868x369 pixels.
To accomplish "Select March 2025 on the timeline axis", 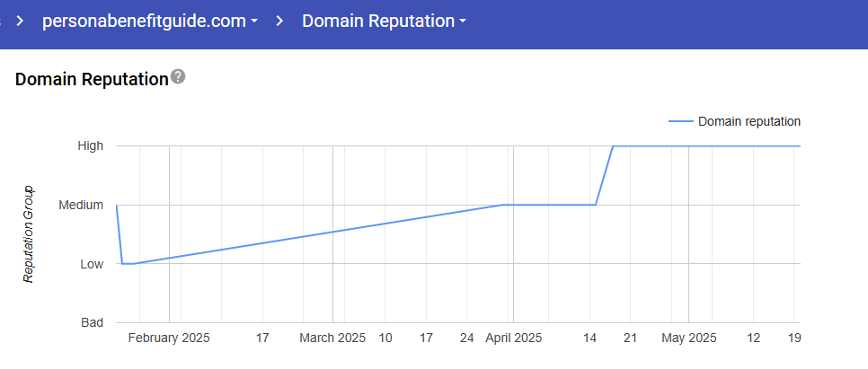I will (x=332, y=338).
